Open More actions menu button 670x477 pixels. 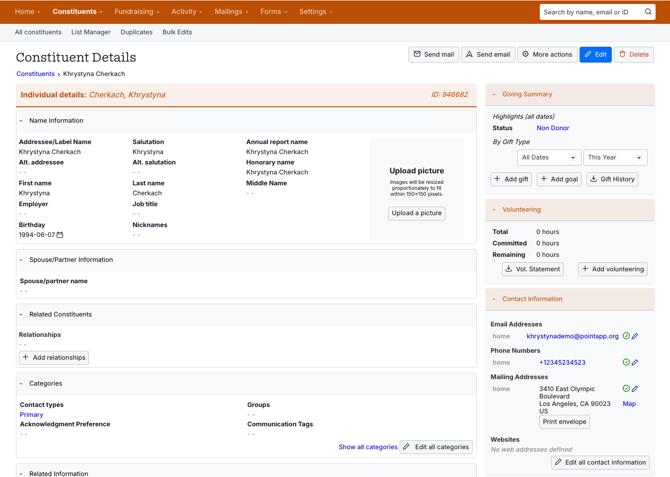point(547,55)
